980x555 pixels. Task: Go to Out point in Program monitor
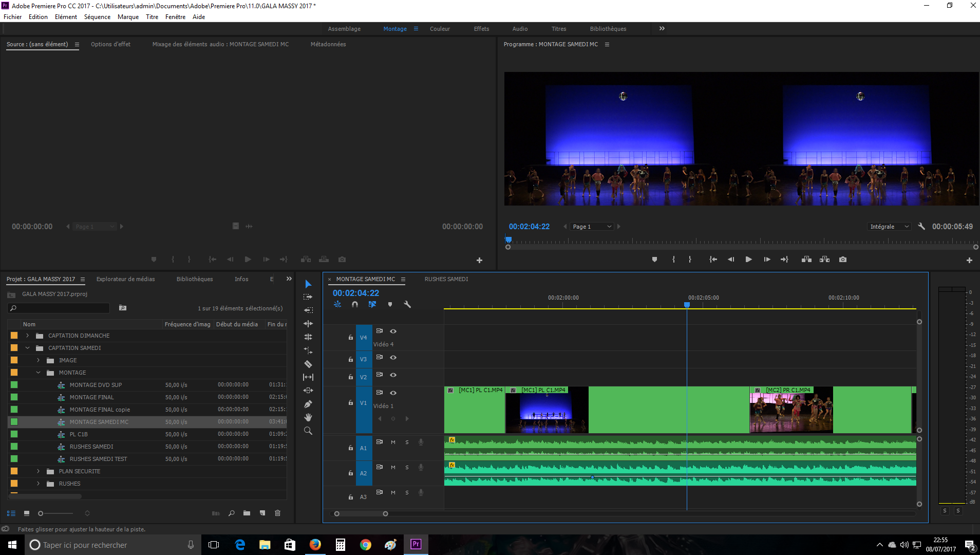tap(784, 260)
